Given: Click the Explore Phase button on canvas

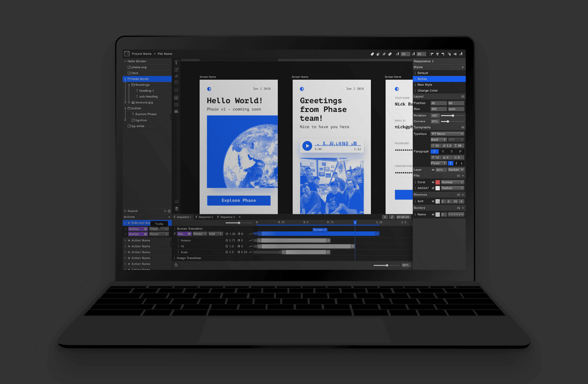Looking at the screenshot, I should click(239, 200).
